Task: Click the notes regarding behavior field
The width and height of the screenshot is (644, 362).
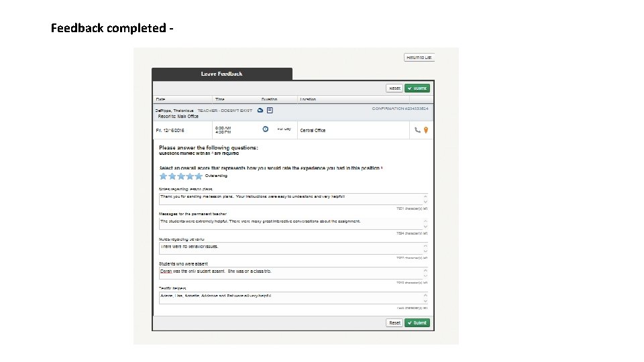Action: pos(293,248)
